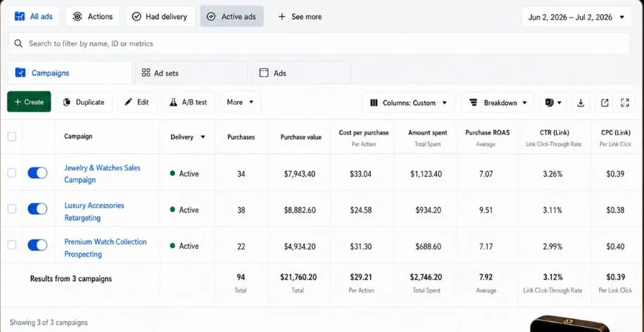Click the Breakdown stacked lines icon
The image size is (644, 332).
[x=473, y=103]
